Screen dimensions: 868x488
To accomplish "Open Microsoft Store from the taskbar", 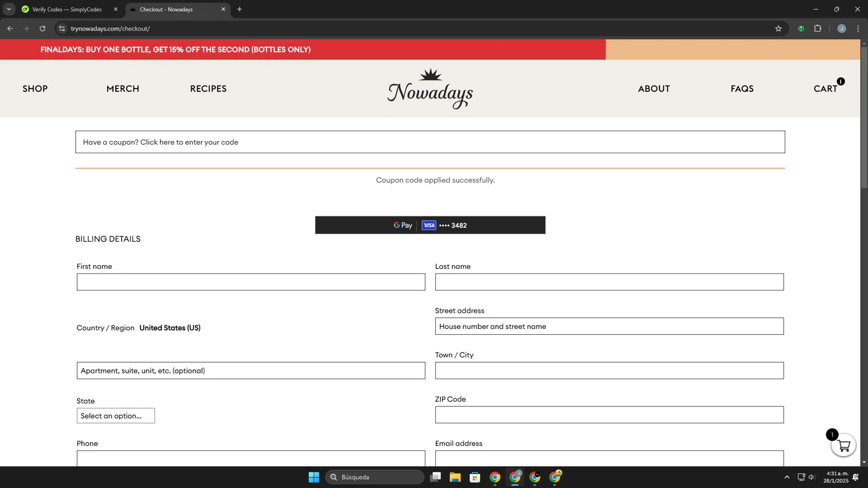I will [475, 477].
